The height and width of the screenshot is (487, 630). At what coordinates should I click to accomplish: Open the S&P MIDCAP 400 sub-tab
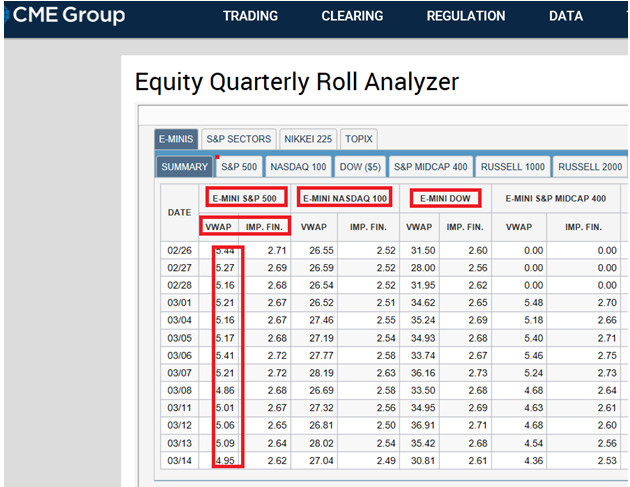point(430,167)
